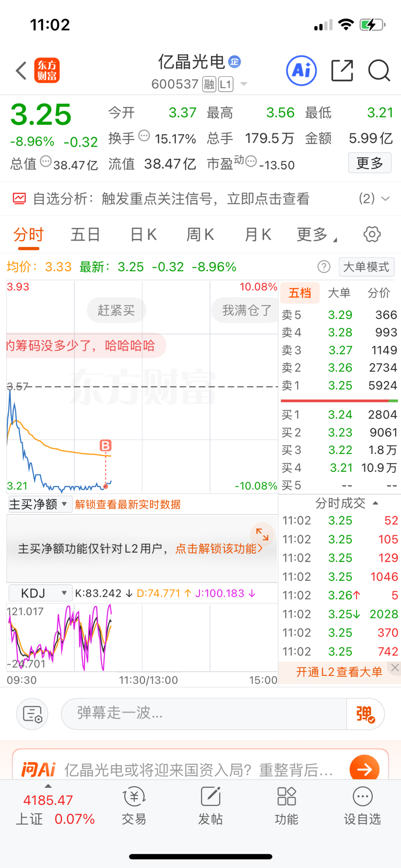
Task: Select the 分价 tab
Action: click(379, 293)
